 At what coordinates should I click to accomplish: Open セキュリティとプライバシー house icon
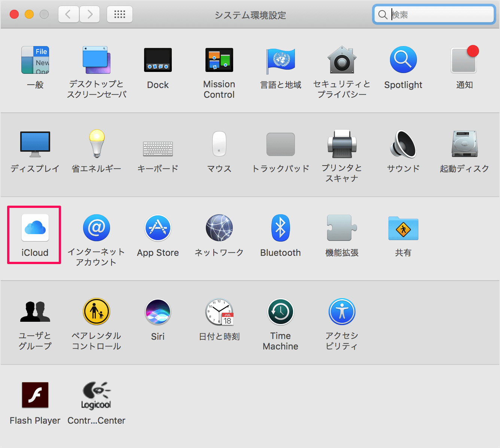click(x=342, y=60)
